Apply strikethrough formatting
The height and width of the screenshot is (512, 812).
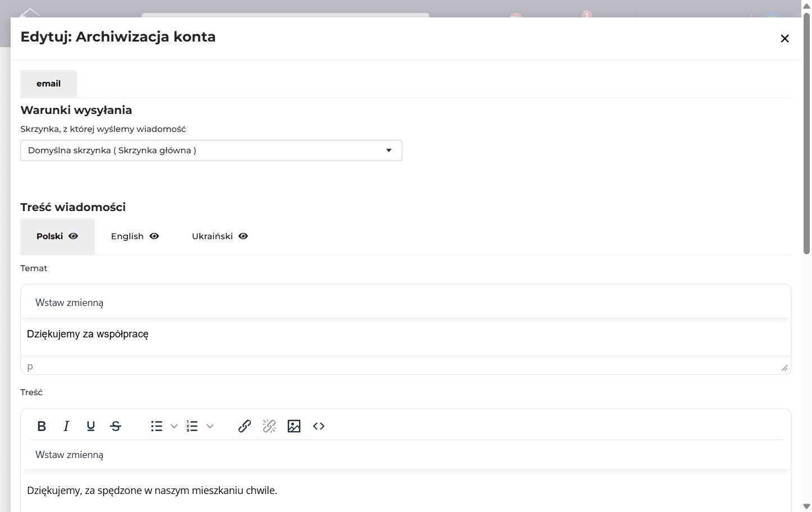116,426
